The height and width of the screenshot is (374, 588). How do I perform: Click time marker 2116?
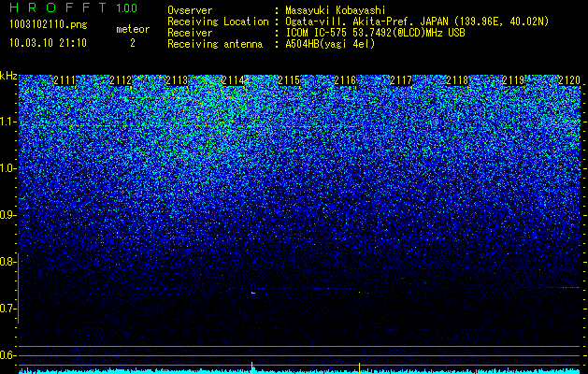[345, 80]
